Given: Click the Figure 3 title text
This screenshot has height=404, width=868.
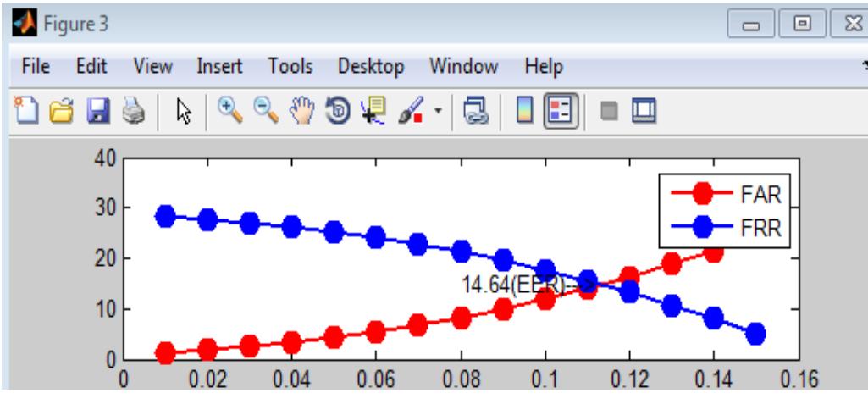Looking at the screenshot, I should (x=76, y=24).
